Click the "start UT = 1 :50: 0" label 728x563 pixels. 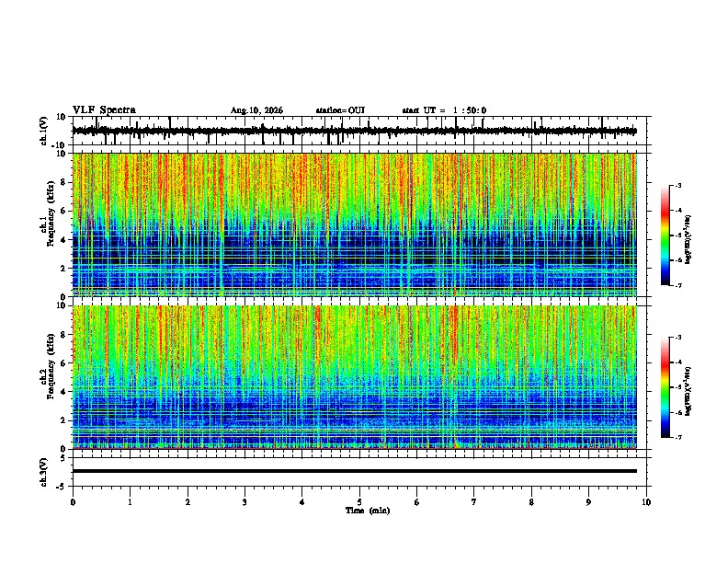[444, 110]
